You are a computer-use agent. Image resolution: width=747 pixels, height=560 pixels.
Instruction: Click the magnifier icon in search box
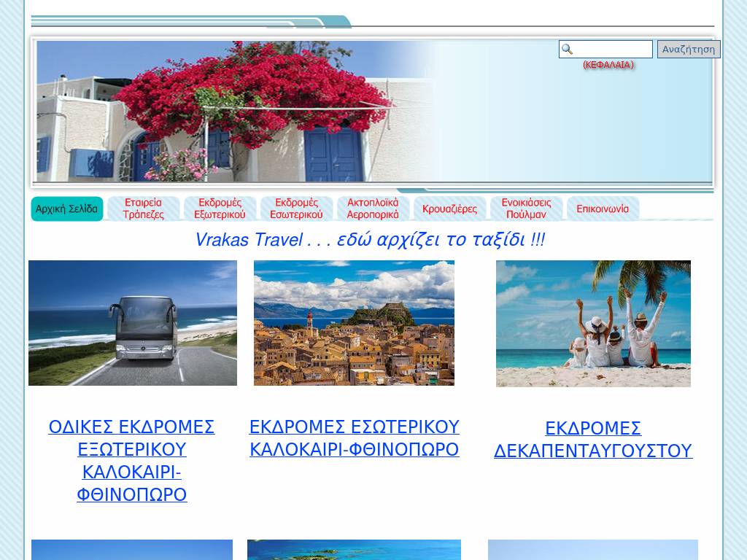tap(567, 49)
